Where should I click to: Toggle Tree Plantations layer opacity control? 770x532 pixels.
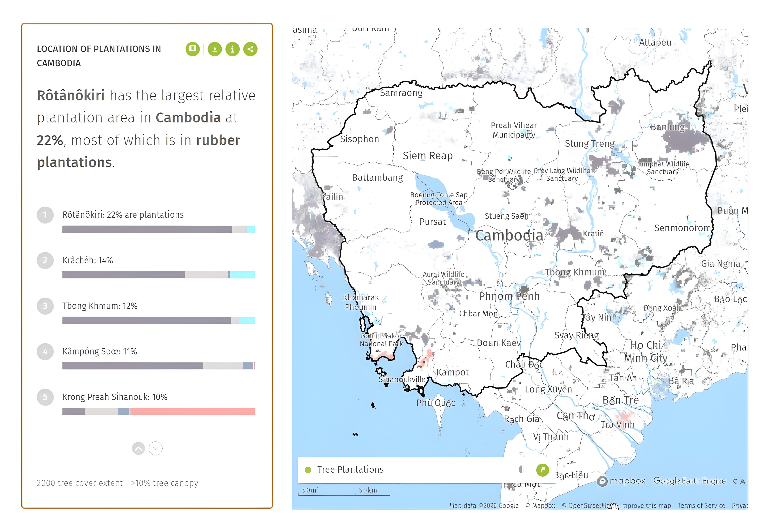click(522, 470)
